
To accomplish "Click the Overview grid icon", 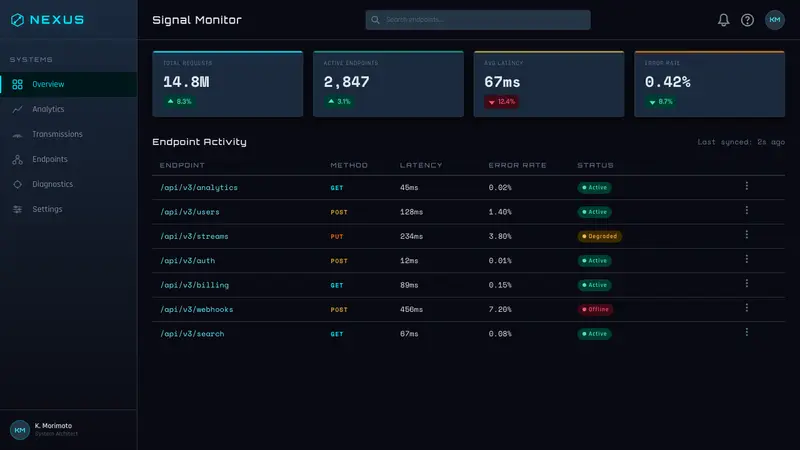I will point(17,84).
